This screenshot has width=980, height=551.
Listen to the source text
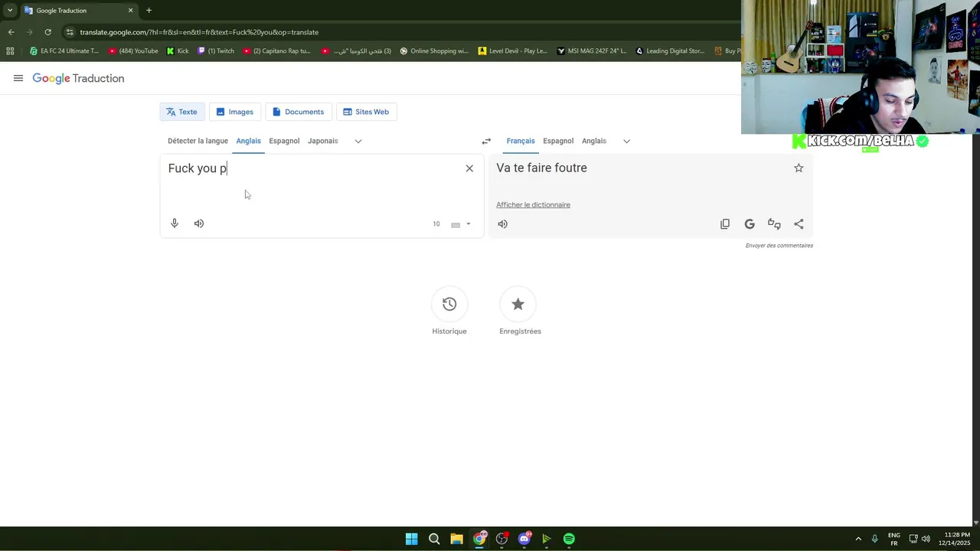tap(199, 223)
